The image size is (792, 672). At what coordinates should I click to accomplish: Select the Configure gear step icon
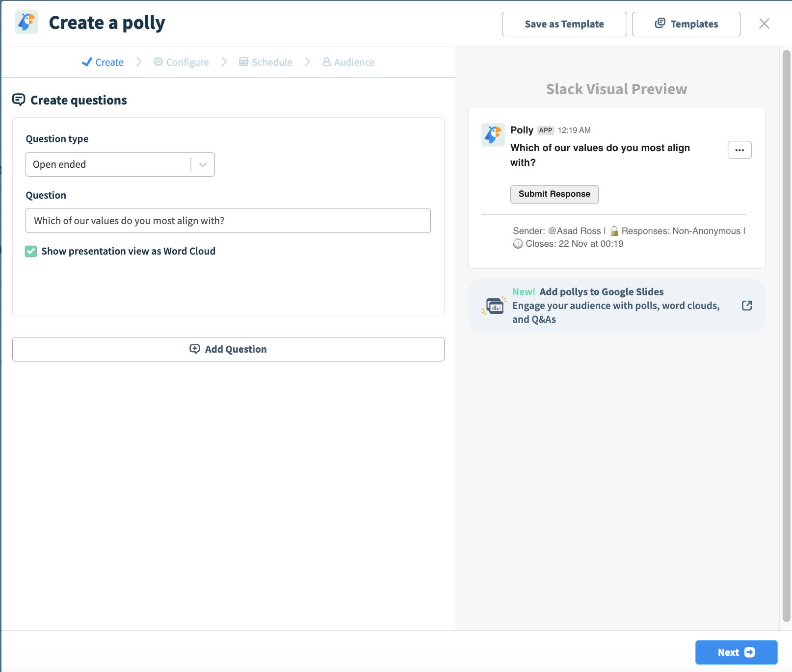[x=158, y=62]
